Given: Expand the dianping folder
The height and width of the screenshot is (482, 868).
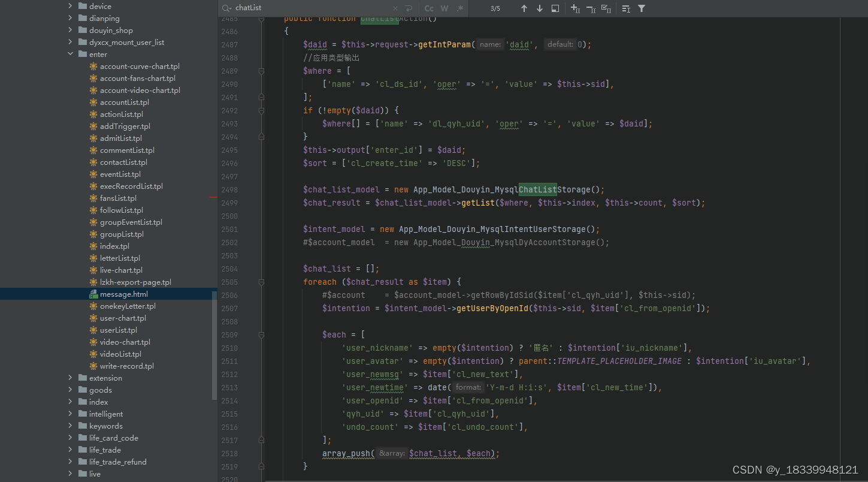Looking at the screenshot, I should coord(70,18).
